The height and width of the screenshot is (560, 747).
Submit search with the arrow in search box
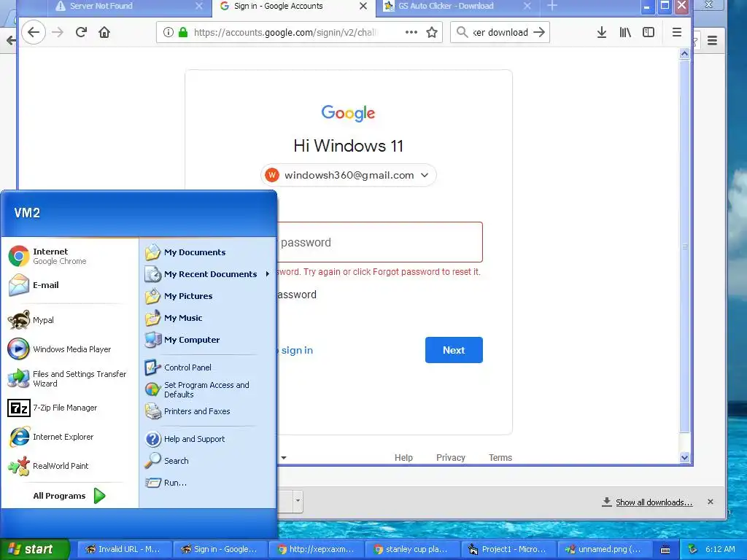point(539,32)
